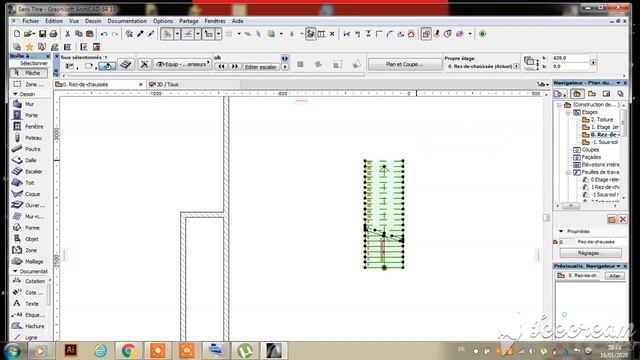Collapse the Etages tree node in Navigator
This screenshot has height=360, width=640.
(x=568, y=112)
